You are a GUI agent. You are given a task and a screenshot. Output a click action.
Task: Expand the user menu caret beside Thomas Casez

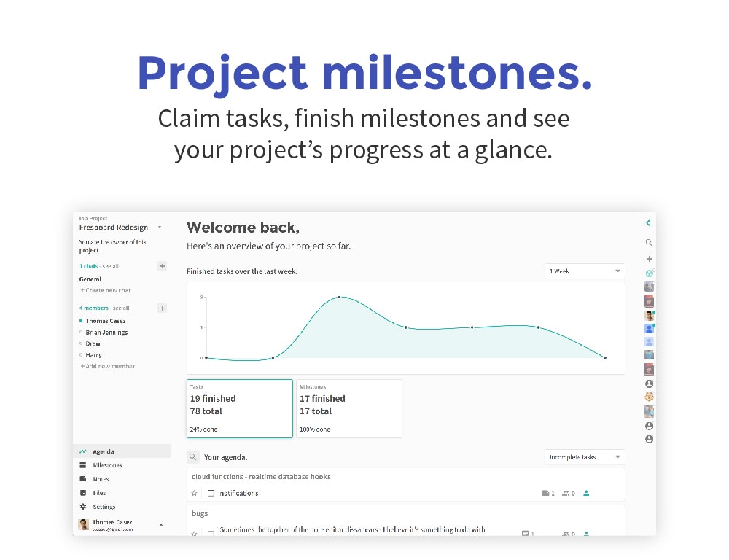pos(161,525)
